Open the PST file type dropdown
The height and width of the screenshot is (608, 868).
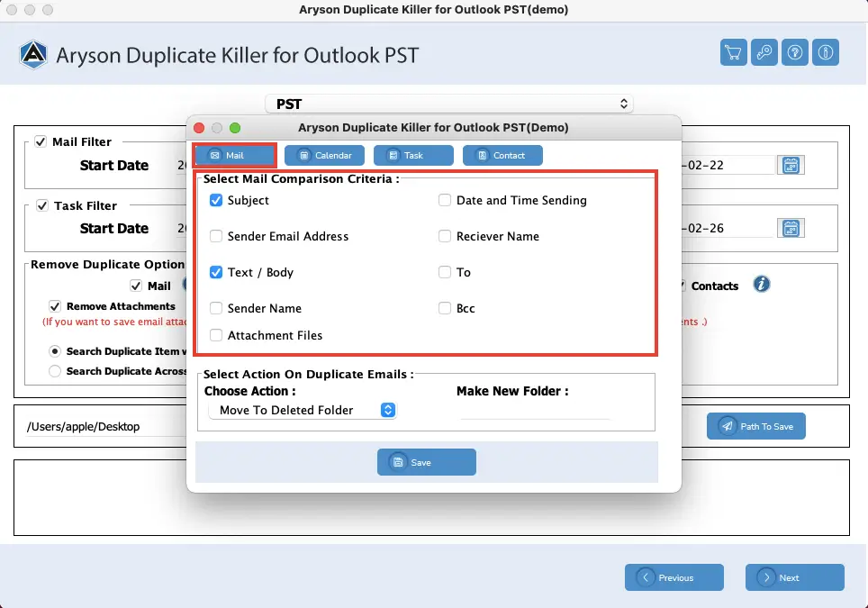449,104
